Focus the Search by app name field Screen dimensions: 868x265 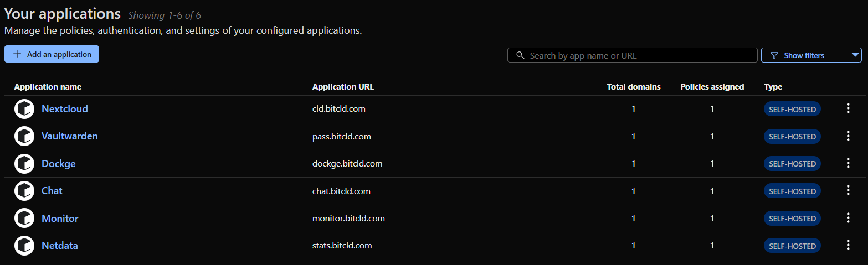click(637, 55)
